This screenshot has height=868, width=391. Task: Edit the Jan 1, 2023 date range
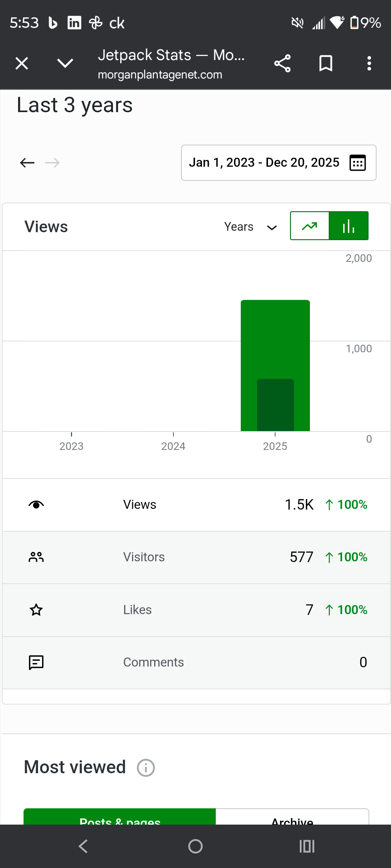[x=264, y=163]
